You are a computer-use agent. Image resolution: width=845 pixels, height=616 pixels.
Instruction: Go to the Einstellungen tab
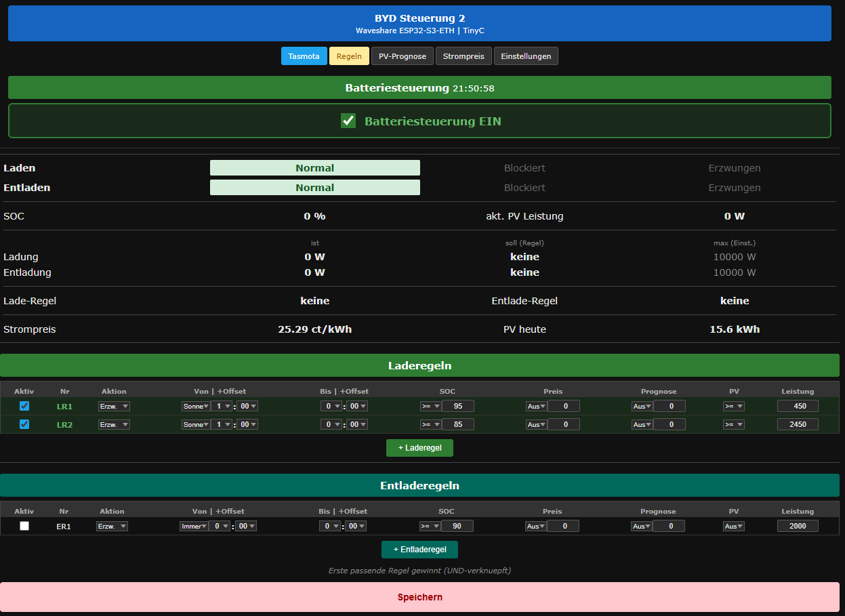click(x=526, y=56)
